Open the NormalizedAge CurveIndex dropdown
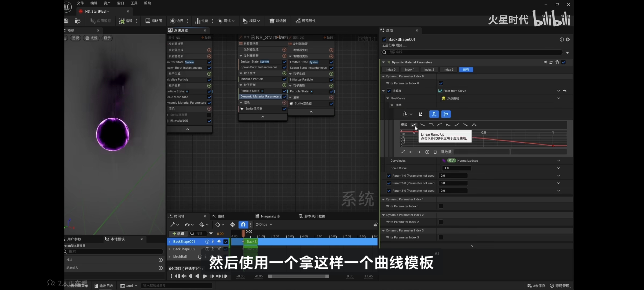This screenshot has width=644, height=290. click(x=558, y=161)
